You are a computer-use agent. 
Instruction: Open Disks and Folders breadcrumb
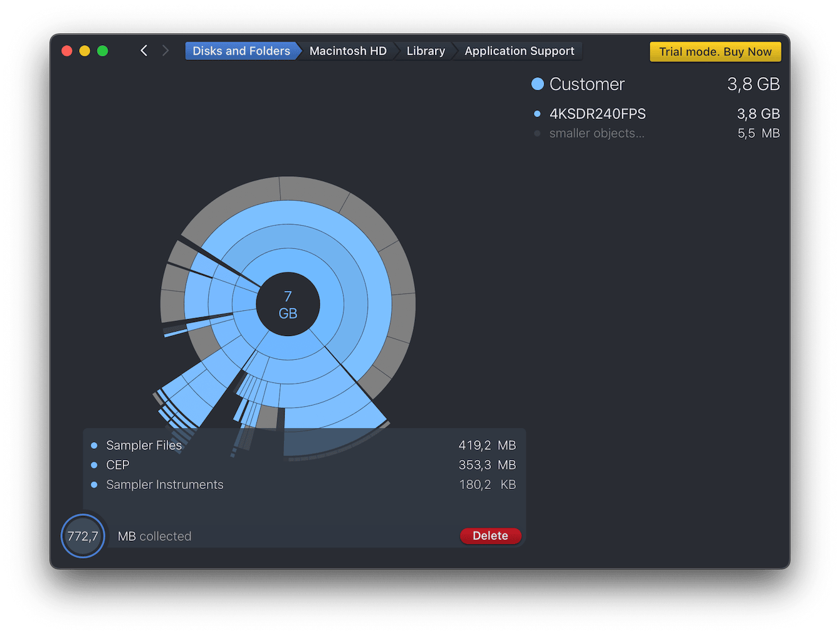(x=241, y=51)
